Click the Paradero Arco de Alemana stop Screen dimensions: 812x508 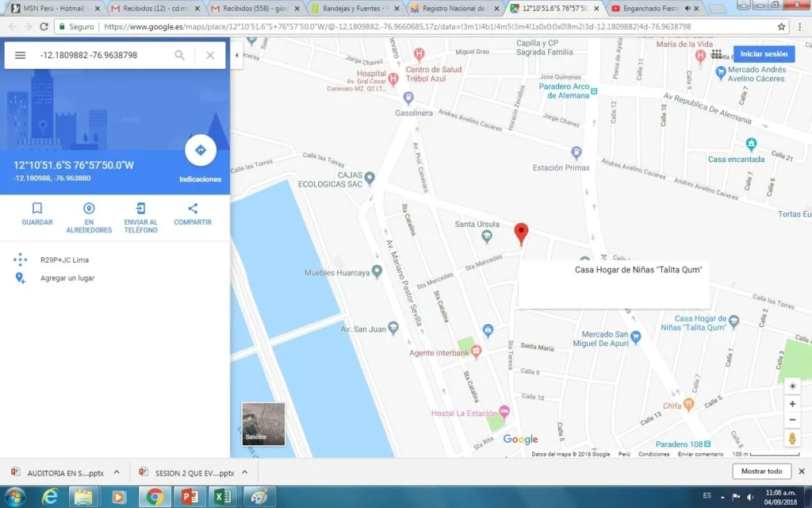coord(594,91)
